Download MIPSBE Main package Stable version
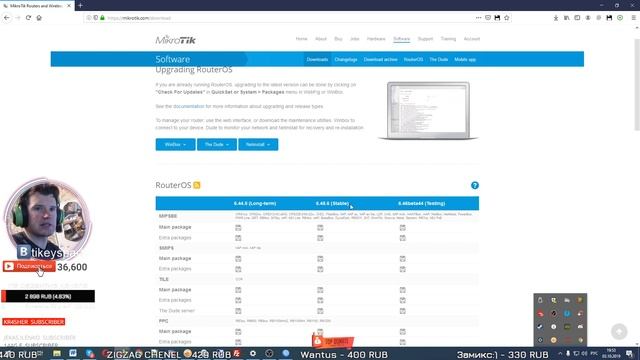 tap(320, 227)
